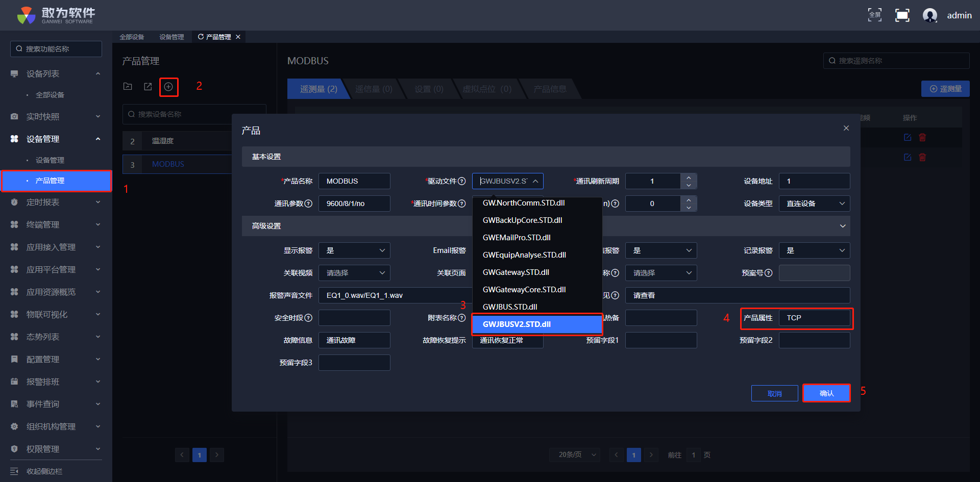Click help icon next to 驱动文件
Image resolution: width=980 pixels, height=482 pixels.
462,181
